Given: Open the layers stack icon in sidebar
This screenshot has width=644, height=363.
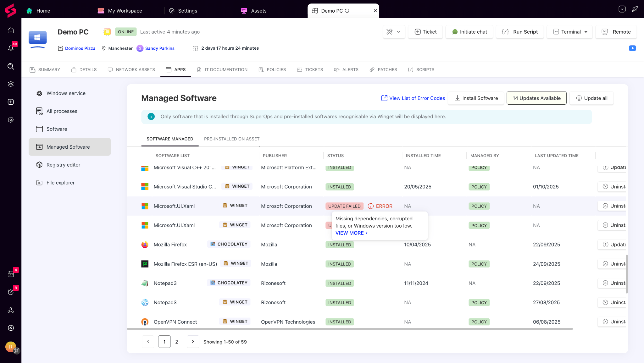Looking at the screenshot, I should (x=11, y=84).
